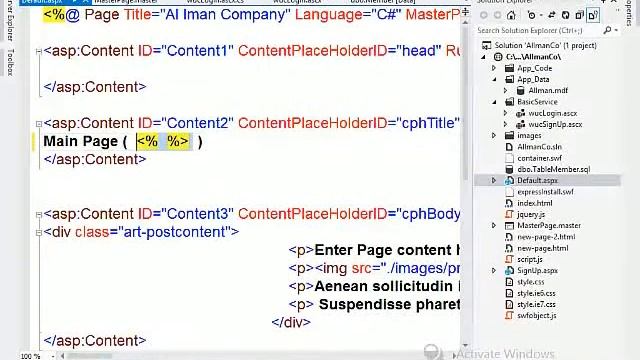Screen dimensions: 640x360
Task: Collapse the Content2 asp:Content code block
Action: click(x=38, y=124)
